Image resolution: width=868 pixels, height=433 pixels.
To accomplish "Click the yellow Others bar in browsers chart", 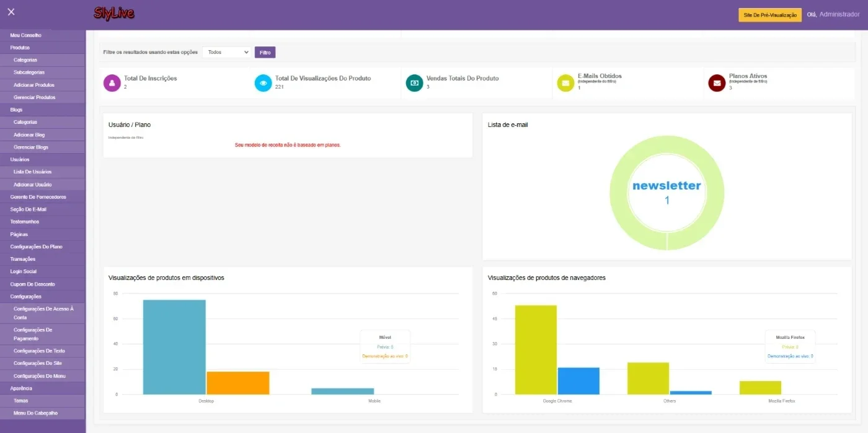I will coord(648,378).
